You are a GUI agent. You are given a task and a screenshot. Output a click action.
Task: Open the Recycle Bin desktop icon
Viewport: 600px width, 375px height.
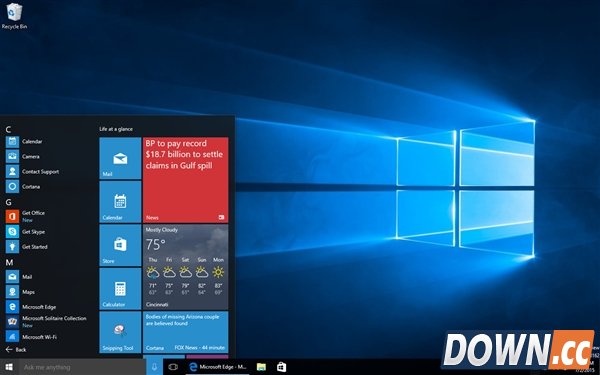click(14, 16)
